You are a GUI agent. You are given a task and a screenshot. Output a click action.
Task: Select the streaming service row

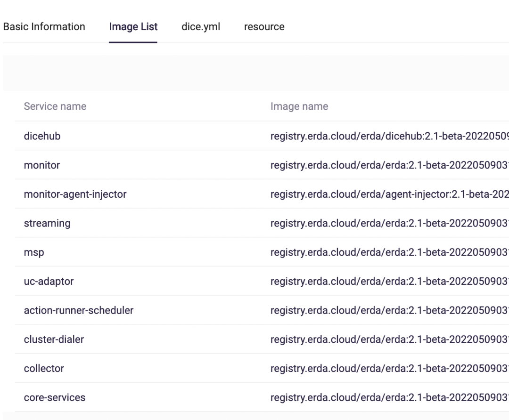click(262, 223)
